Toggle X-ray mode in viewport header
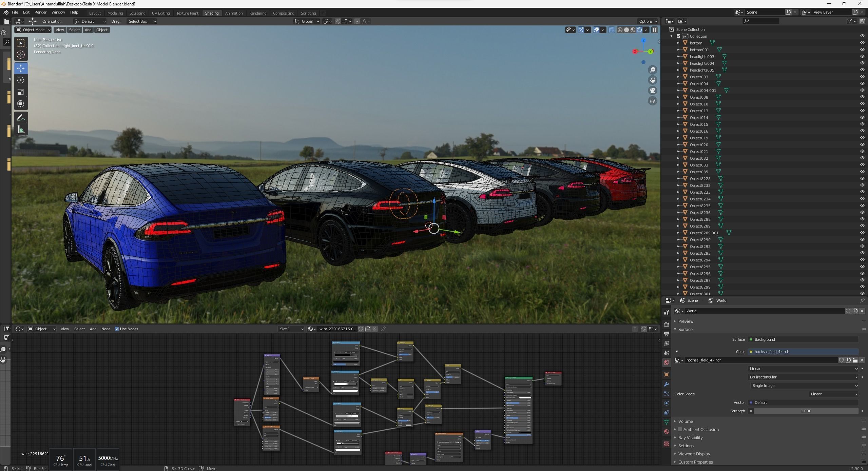 pyautogui.click(x=611, y=30)
